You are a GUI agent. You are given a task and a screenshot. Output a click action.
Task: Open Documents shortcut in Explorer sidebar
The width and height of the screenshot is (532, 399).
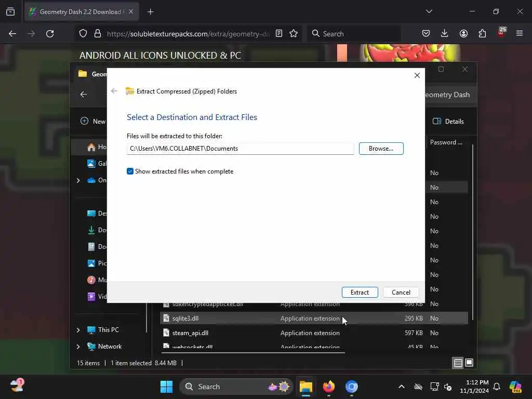point(97,246)
